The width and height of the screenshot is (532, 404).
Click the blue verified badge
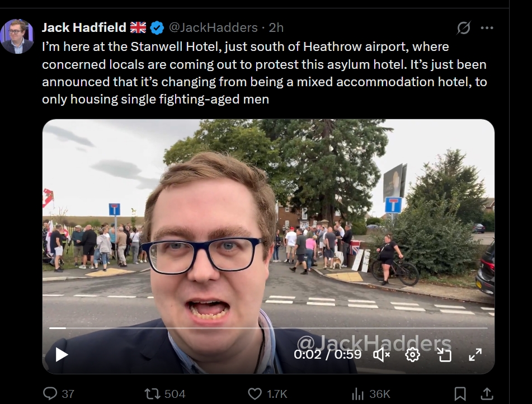(x=157, y=27)
